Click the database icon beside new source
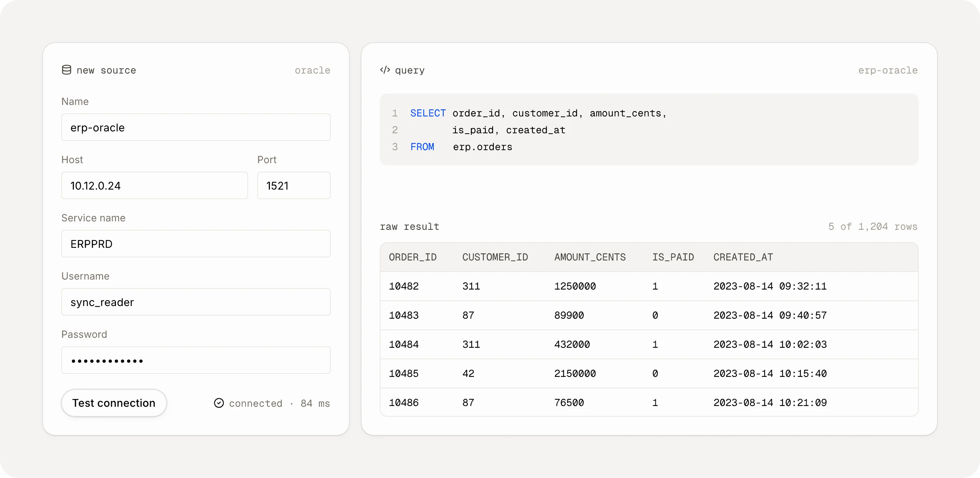This screenshot has width=980, height=478. (x=67, y=70)
